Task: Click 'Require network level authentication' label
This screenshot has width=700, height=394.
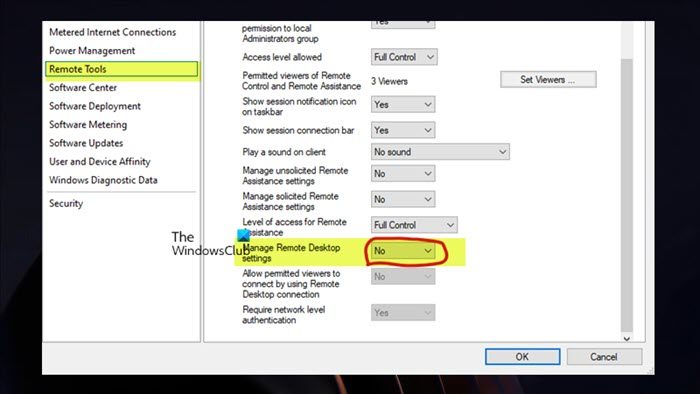Action: (284, 315)
